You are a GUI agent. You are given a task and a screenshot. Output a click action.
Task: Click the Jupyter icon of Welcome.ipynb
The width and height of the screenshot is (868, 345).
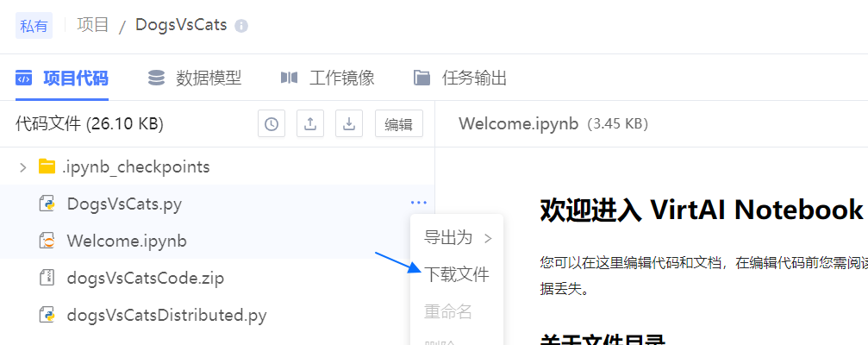47,241
